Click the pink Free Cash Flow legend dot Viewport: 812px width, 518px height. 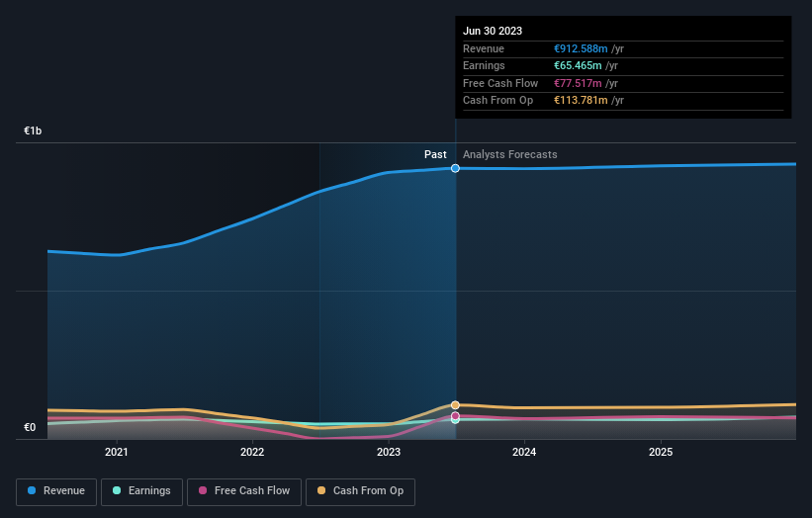coord(203,490)
